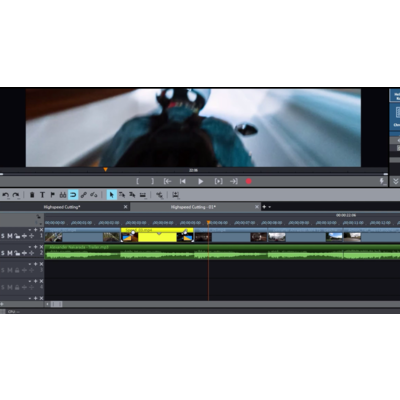Solo track 1 with the S button
The image size is (400, 400).
click(x=3, y=236)
